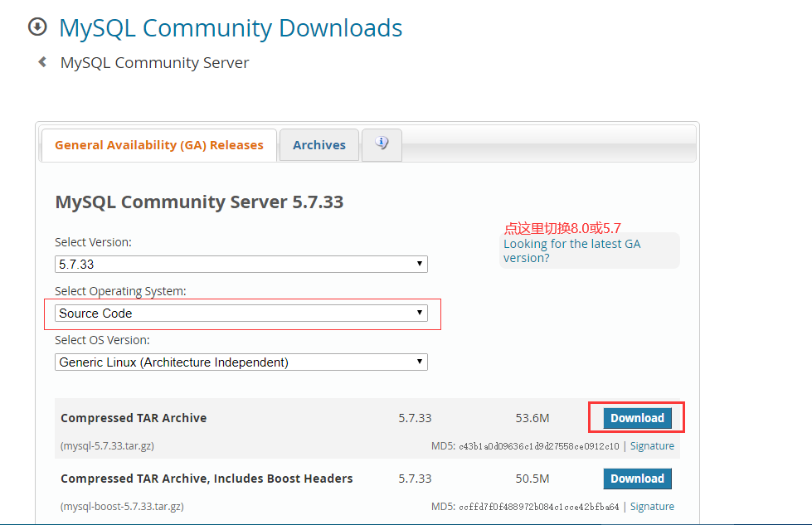The height and width of the screenshot is (525, 812).
Task: Download the Compressed TAR Archive mysql-5.7.33.tar.gz
Action: click(x=637, y=418)
